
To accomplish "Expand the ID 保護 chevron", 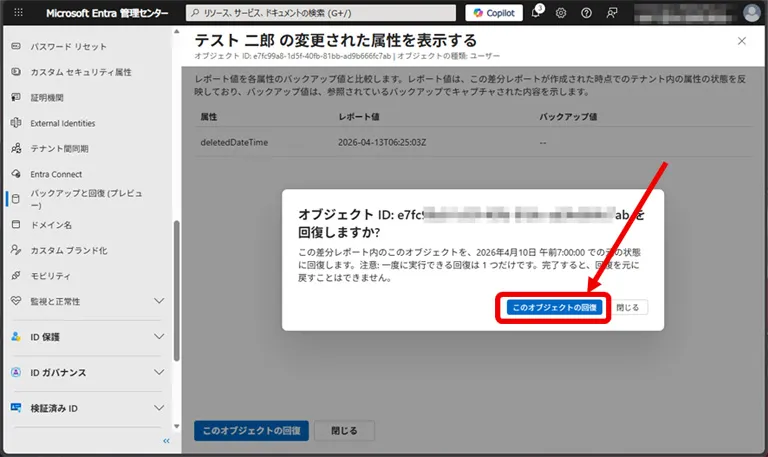I will point(159,337).
